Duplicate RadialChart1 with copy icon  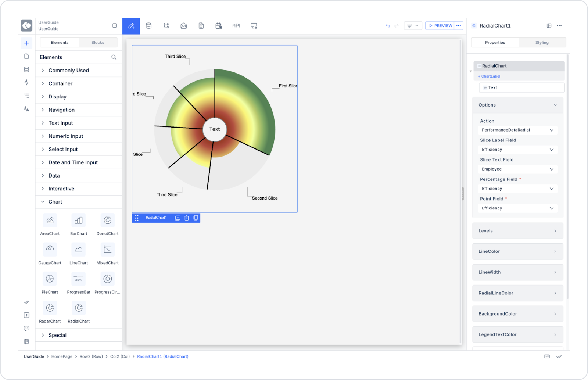click(x=196, y=218)
